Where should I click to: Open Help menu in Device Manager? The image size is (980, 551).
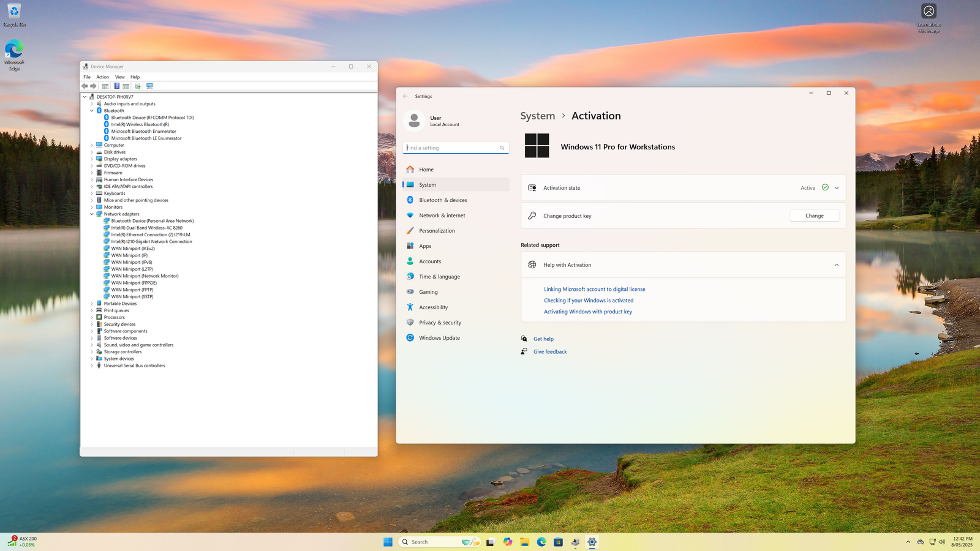(x=135, y=77)
